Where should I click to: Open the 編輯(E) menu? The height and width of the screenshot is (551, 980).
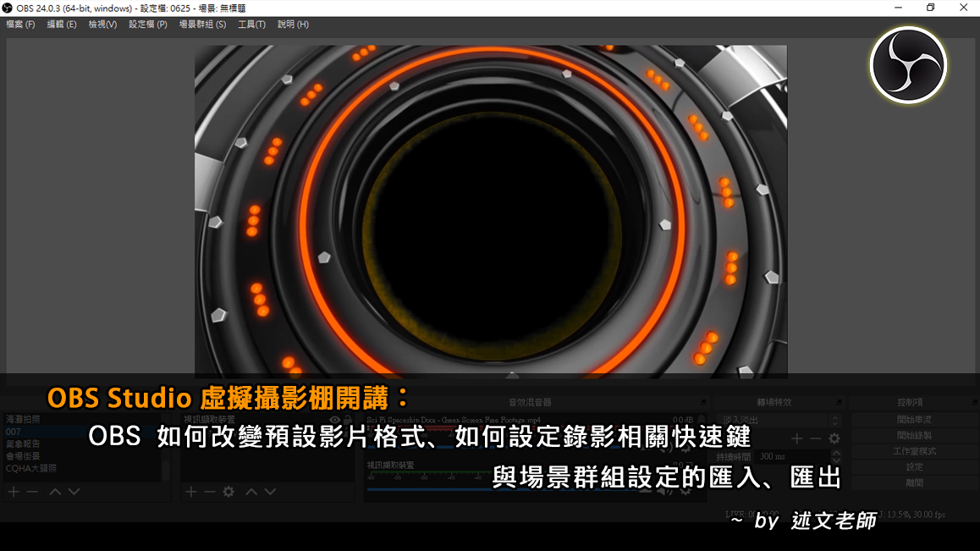tap(62, 25)
